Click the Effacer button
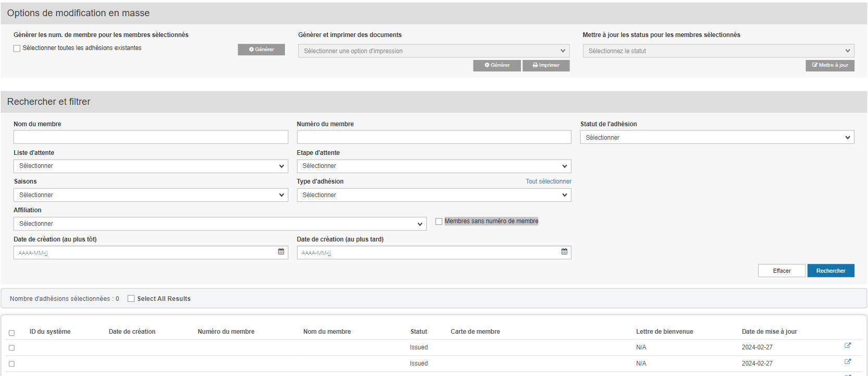This screenshot has width=868, height=376. [781, 271]
